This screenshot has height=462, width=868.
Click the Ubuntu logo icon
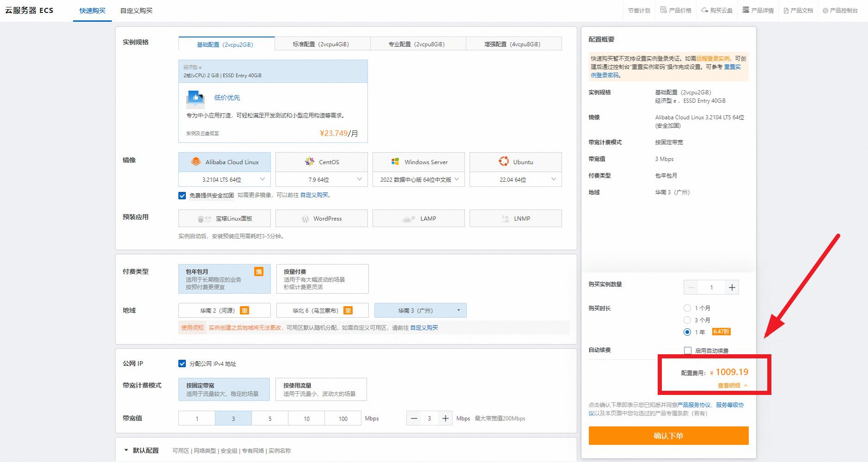[504, 161]
